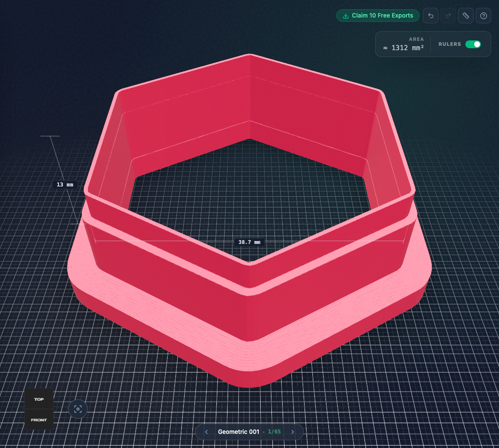499x448 pixels.
Task: Switch to the TOP view
Action: coord(39,399)
